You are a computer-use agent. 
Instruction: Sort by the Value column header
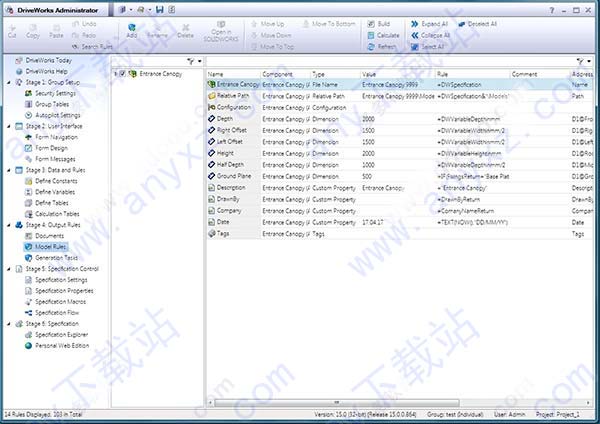(397, 74)
